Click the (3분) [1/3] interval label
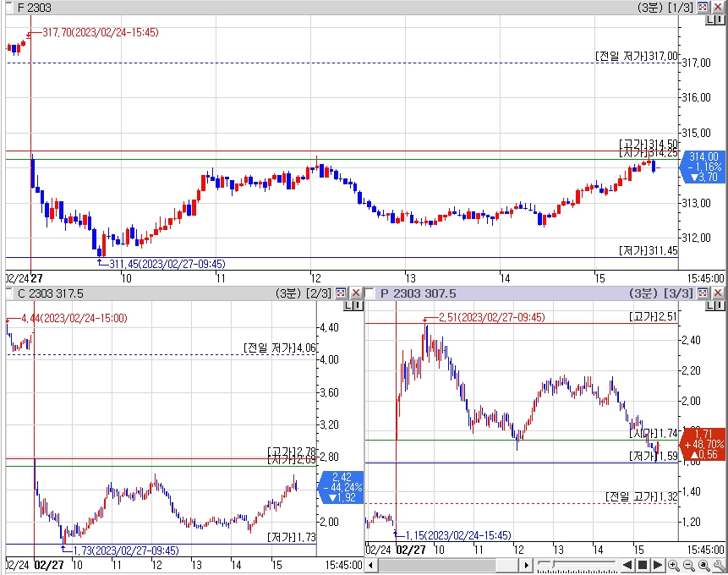Screen dimensions: 728x575 coord(665,8)
